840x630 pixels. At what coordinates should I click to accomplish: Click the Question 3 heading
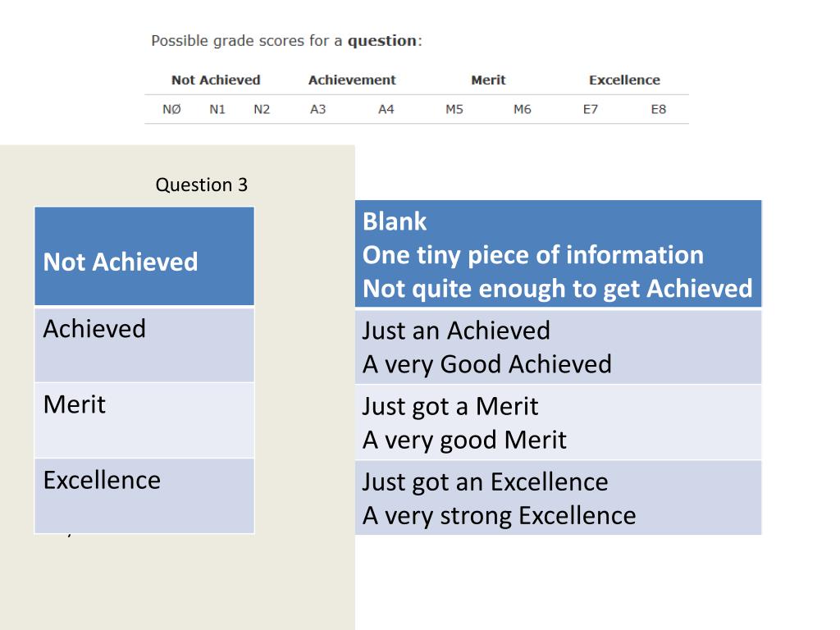coord(202,185)
